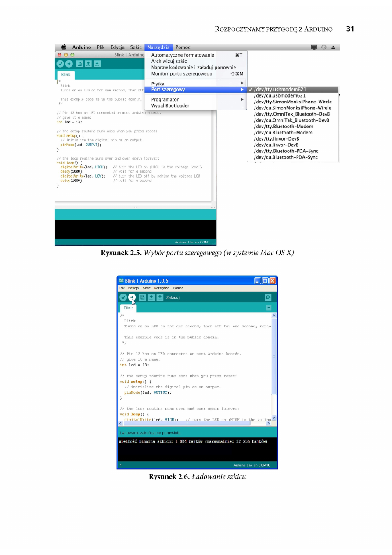Click the Verify checkmark icon in the Mac window
The image size is (392, 555).
point(60,64)
